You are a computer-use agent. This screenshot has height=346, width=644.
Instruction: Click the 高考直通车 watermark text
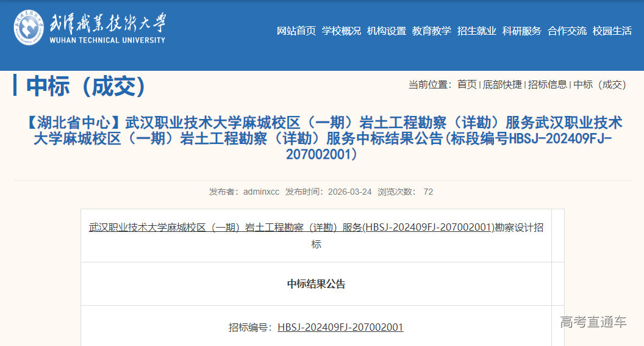[593, 322]
